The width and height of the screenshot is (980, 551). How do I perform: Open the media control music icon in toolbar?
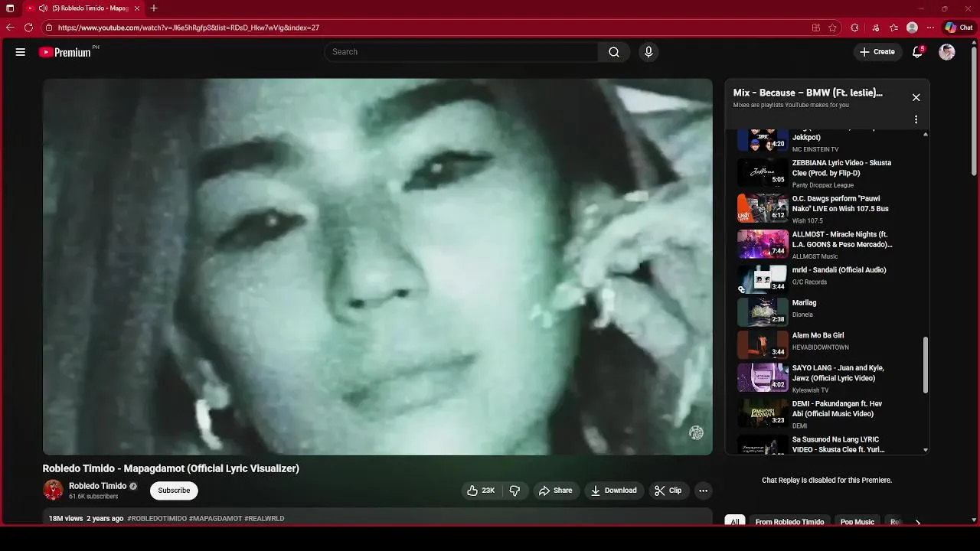click(x=876, y=28)
